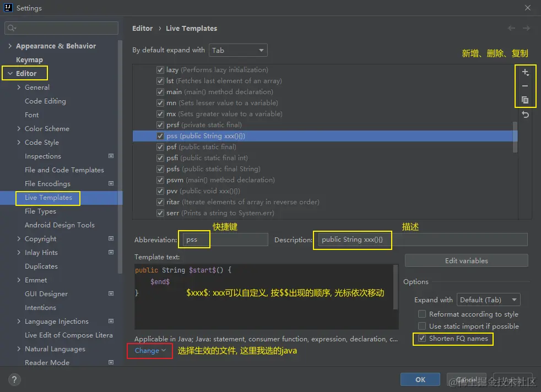Click project-level icon beside Inlay Hints
Image resolution: width=541 pixels, height=392 pixels.
111,252
